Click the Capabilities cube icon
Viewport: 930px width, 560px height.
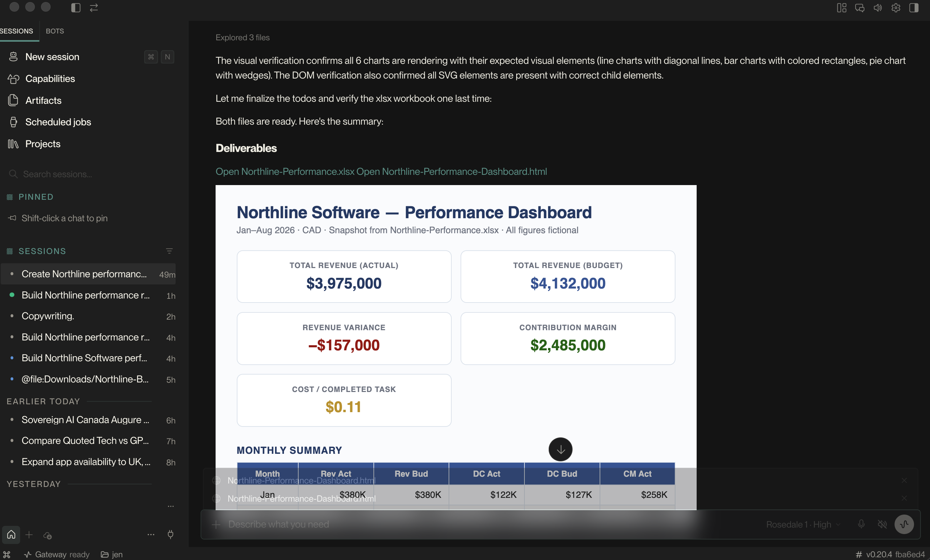click(13, 79)
